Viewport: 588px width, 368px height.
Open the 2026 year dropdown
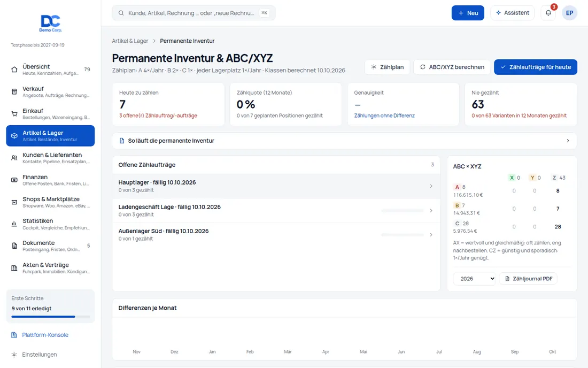click(x=474, y=279)
